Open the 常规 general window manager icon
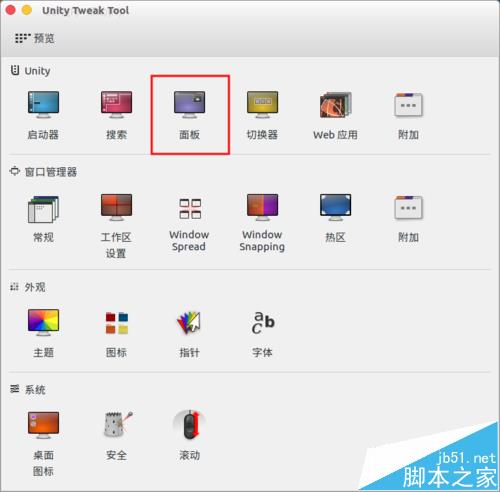Screen dimensions: 500x492 (43, 209)
